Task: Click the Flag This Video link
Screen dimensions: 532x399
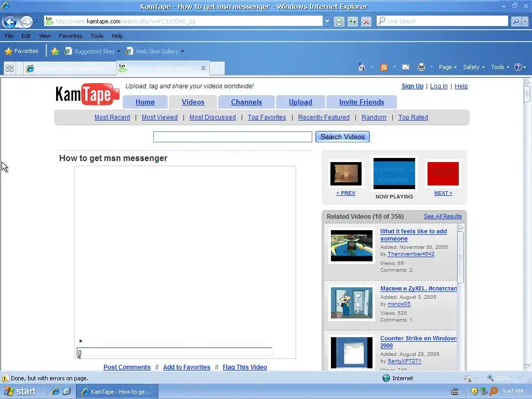Action: [x=245, y=367]
